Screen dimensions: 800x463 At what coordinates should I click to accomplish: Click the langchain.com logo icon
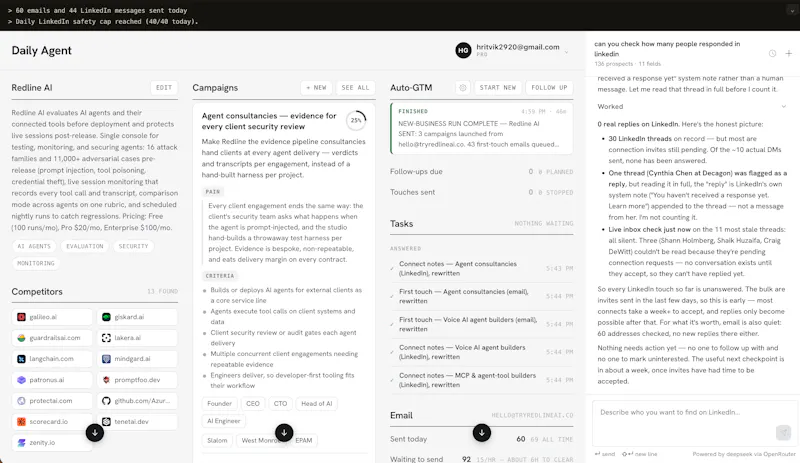(21, 359)
